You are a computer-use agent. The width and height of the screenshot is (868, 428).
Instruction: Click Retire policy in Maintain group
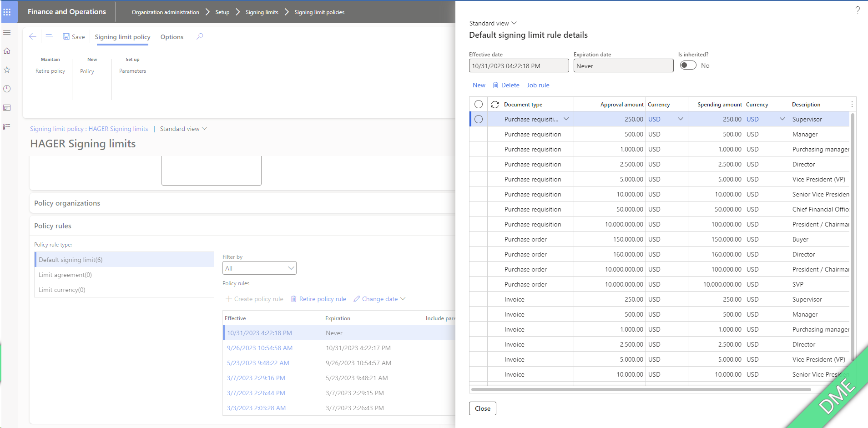(x=50, y=71)
